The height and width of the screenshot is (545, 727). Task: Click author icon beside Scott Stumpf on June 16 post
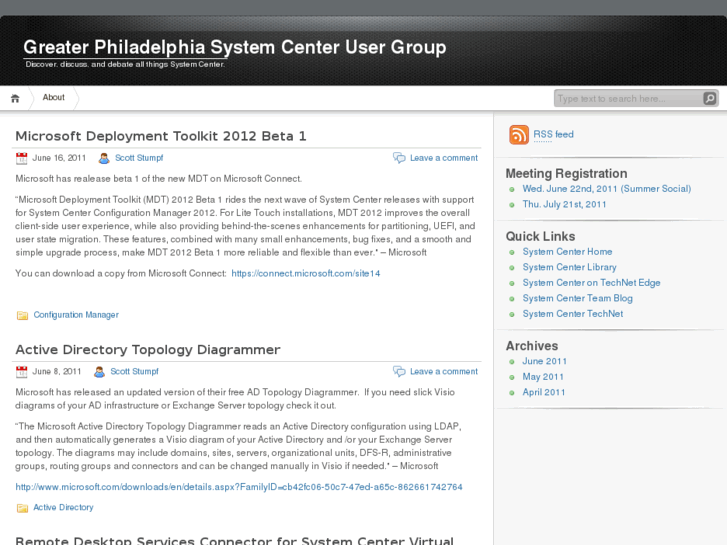click(104, 158)
